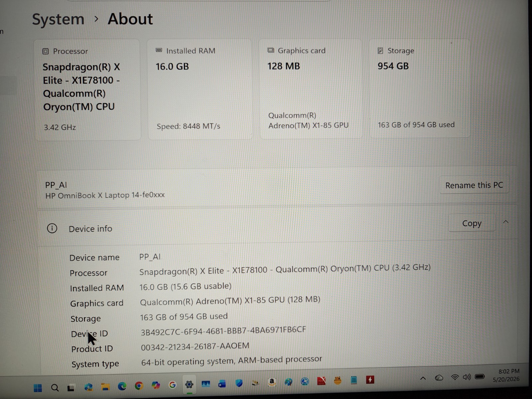Click '16.0 GB (15.6 GB usable)' value
The image size is (532, 399).
click(x=186, y=286)
